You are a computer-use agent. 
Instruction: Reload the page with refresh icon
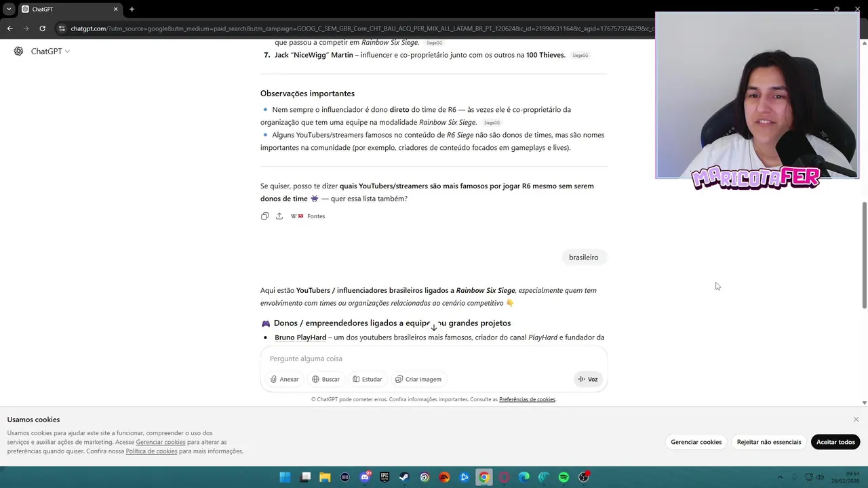pos(42,28)
